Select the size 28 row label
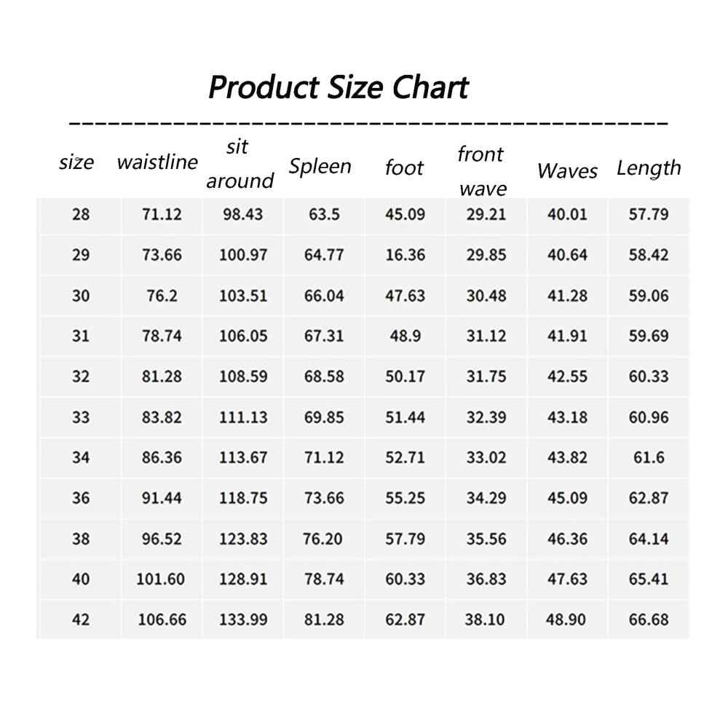This screenshot has height=728, width=728. 81,215
